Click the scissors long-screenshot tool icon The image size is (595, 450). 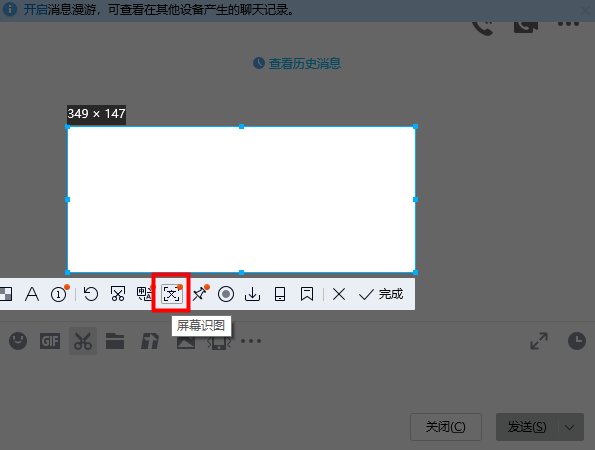click(118, 294)
